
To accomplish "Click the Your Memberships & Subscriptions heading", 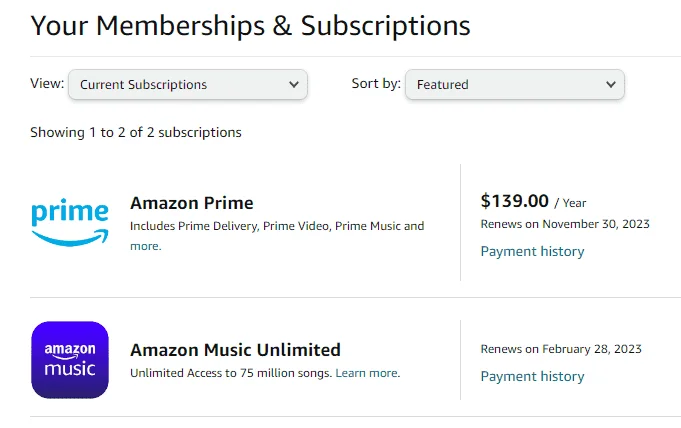I will (251, 26).
